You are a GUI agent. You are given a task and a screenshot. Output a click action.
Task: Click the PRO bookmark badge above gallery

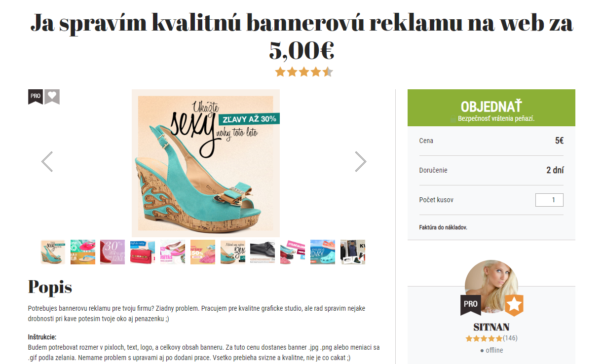[x=35, y=97]
